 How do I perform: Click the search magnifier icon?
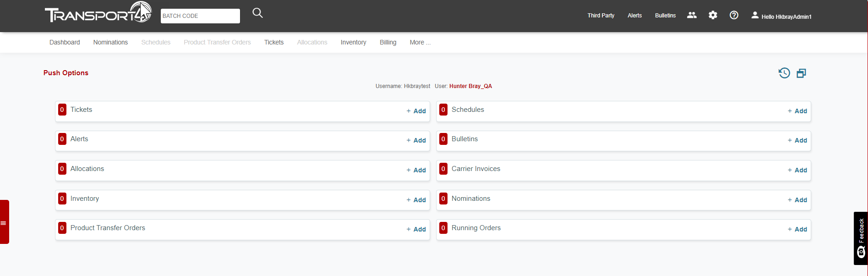click(x=257, y=13)
